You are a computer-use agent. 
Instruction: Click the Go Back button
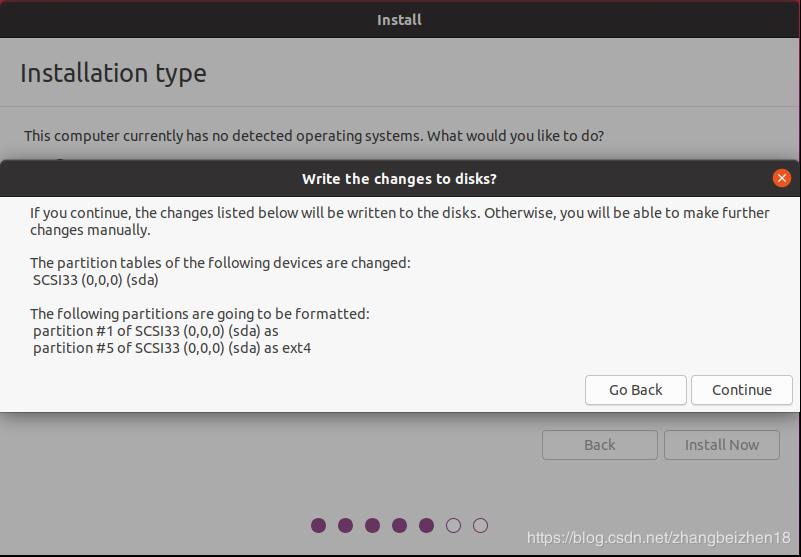(x=636, y=390)
